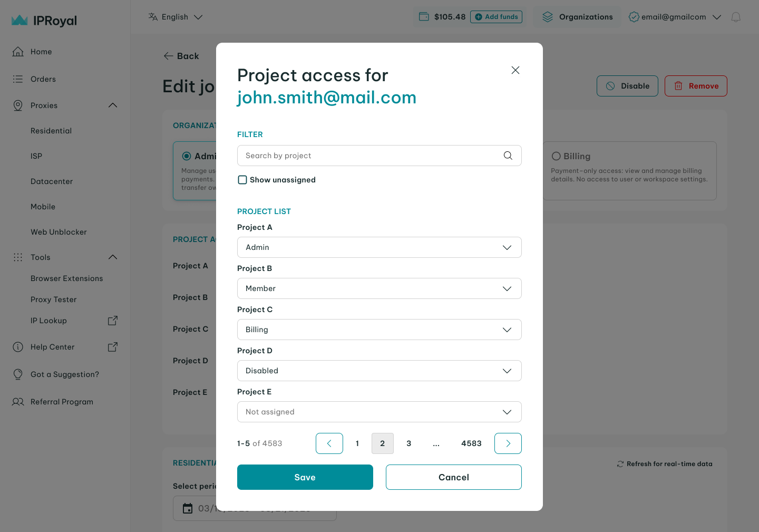Type in the Search by project field

369,156
